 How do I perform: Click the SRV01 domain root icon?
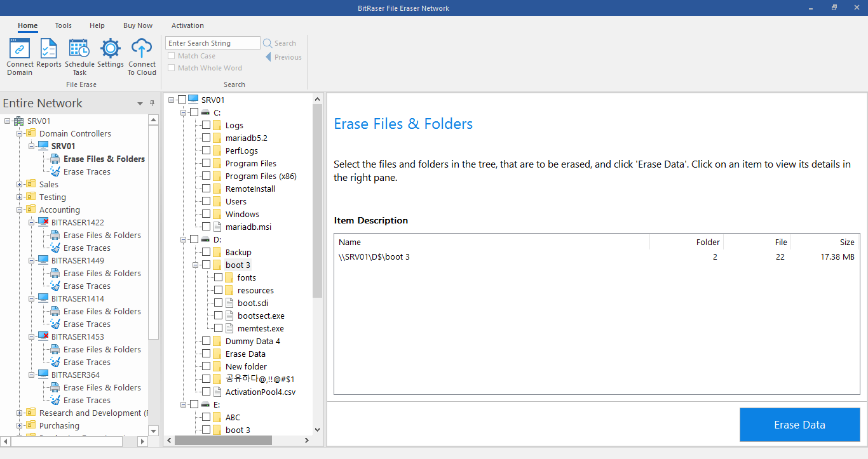(18, 121)
